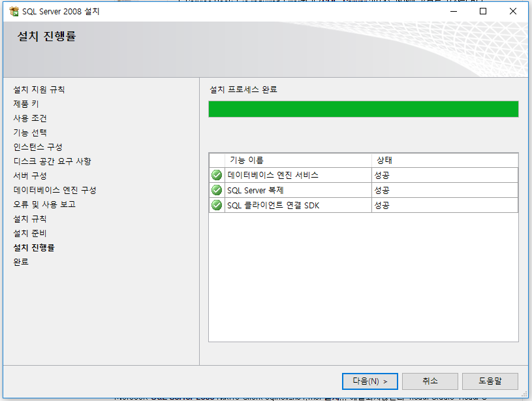The width and height of the screenshot is (532, 401).
Task: Click the 취소 button
Action: tap(430, 381)
